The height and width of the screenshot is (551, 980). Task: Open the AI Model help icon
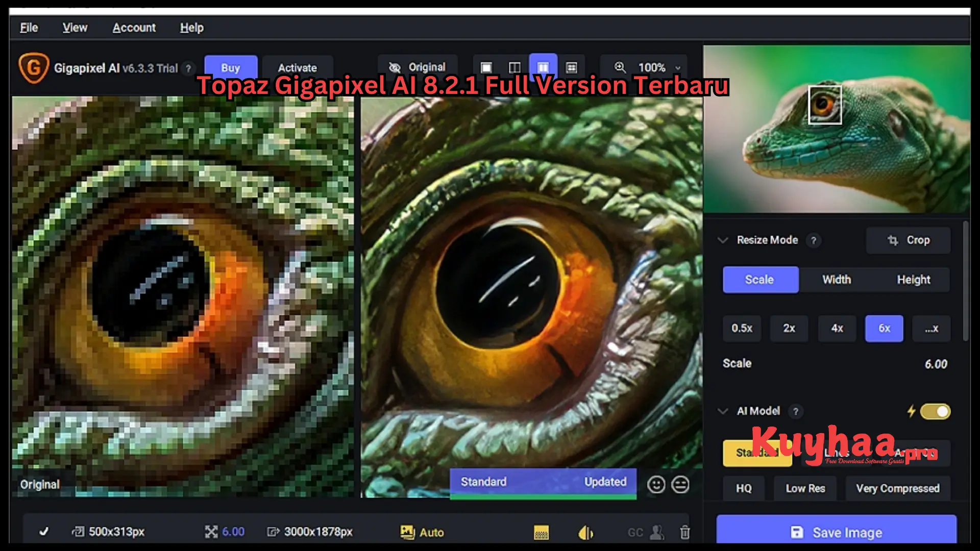point(795,411)
